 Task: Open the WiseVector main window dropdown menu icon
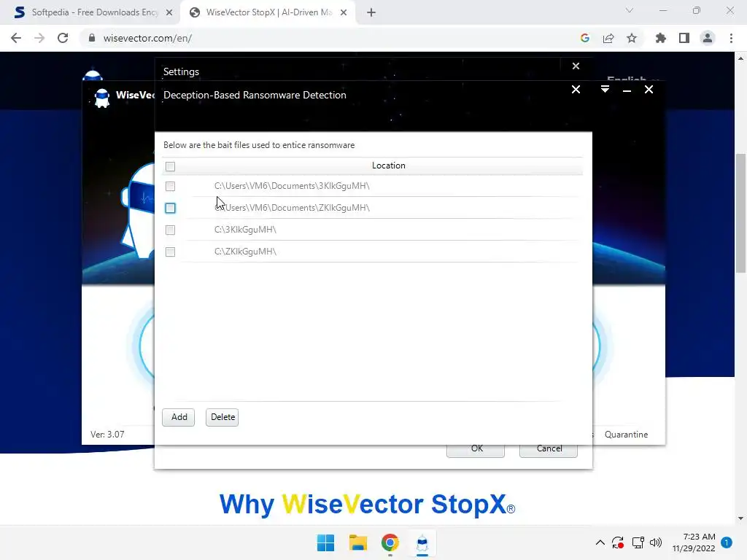(605, 90)
